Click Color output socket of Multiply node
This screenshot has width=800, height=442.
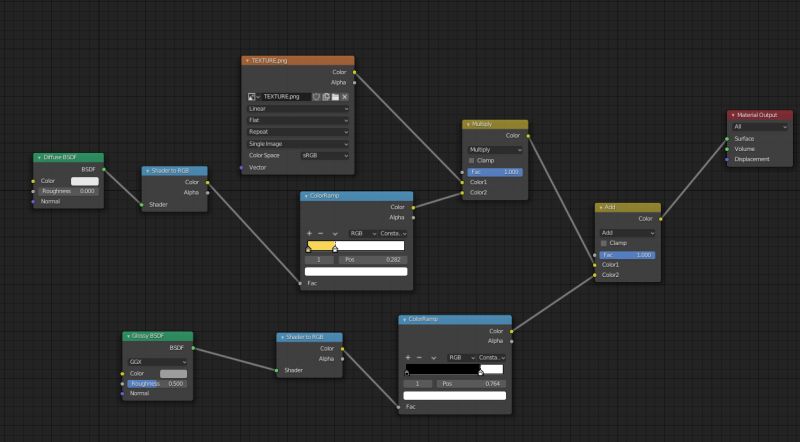pos(528,136)
